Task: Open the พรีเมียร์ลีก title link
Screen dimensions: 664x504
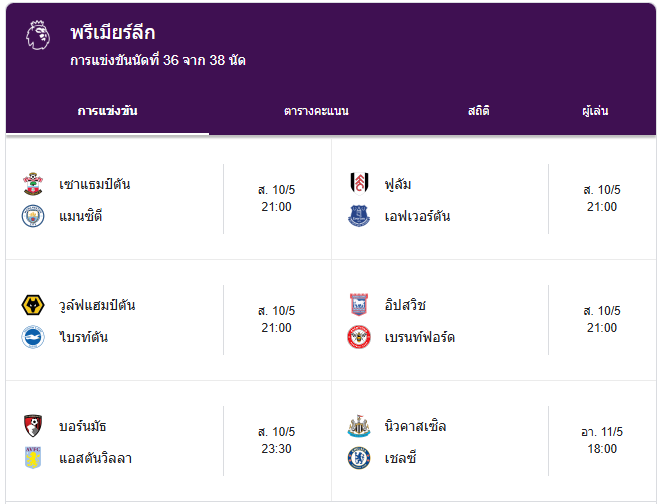Action: [x=113, y=33]
